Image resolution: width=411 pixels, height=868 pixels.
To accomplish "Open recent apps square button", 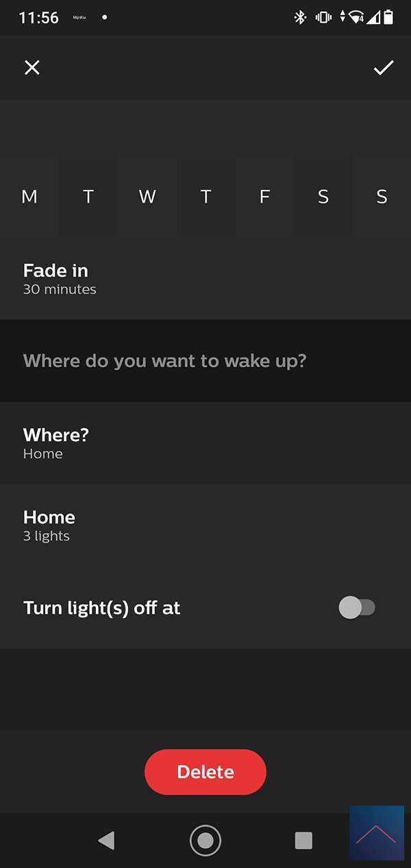I will pos(303,840).
